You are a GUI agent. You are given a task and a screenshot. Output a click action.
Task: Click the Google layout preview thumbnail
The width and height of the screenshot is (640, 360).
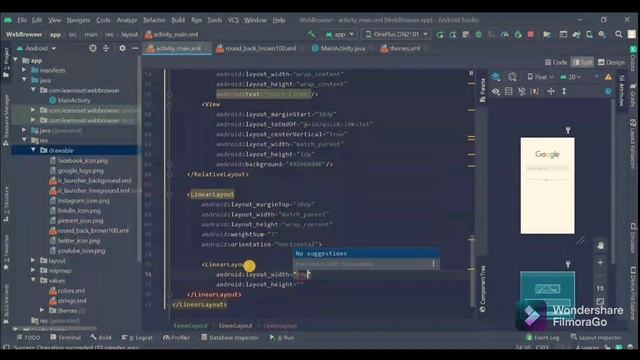[x=547, y=186]
